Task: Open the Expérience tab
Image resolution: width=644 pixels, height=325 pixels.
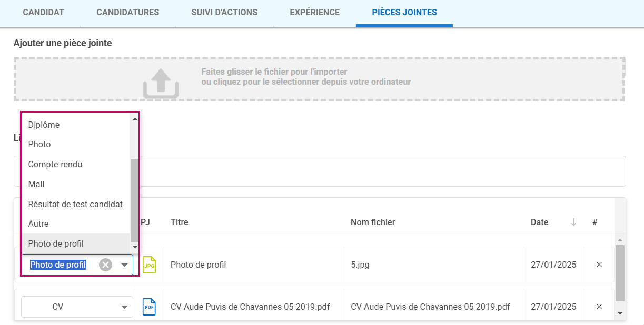Action: point(314,12)
